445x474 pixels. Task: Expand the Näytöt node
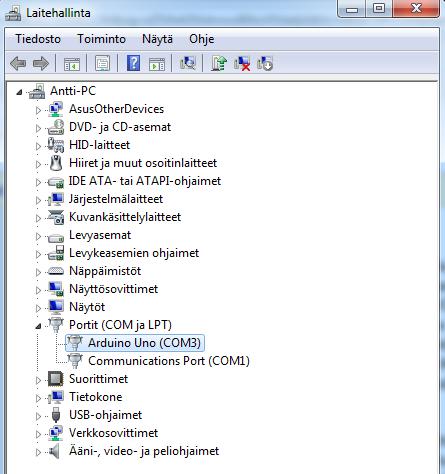(x=38, y=308)
